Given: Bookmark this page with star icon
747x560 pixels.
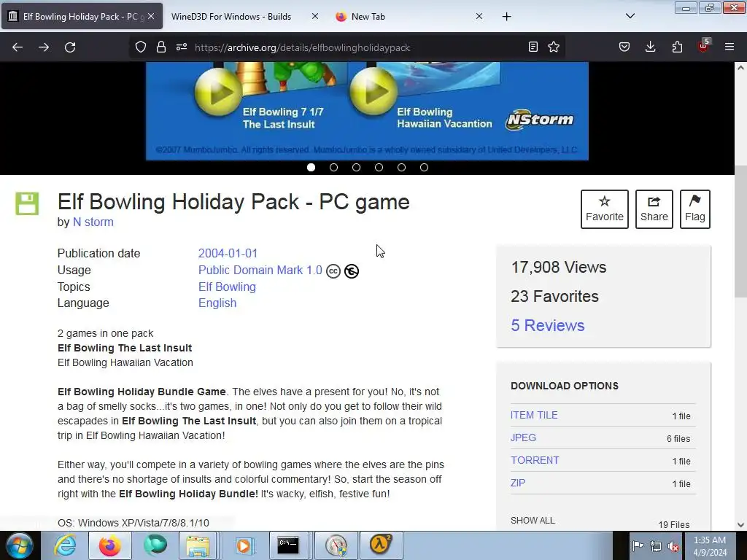Looking at the screenshot, I should tap(554, 47).
